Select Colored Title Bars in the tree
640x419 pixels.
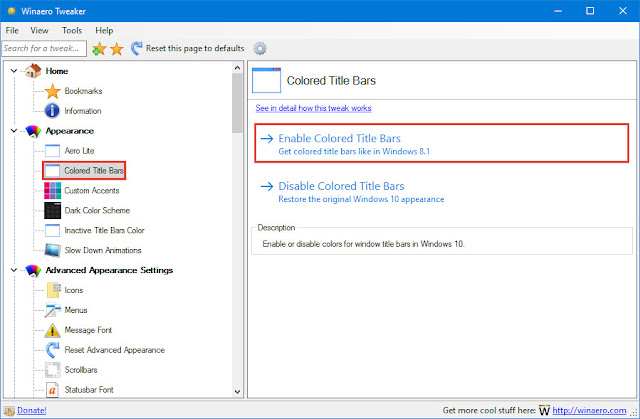click(x=94, y=171)
